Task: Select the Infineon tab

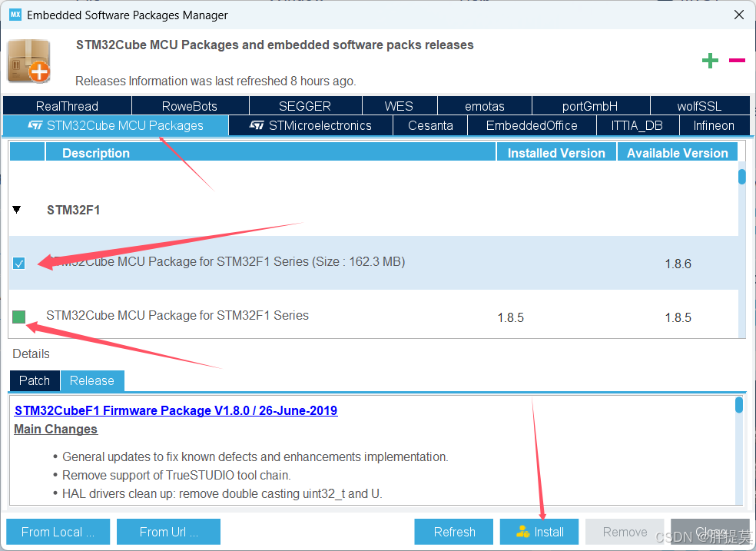Action: pyautogui.click(x=714, y=125)
